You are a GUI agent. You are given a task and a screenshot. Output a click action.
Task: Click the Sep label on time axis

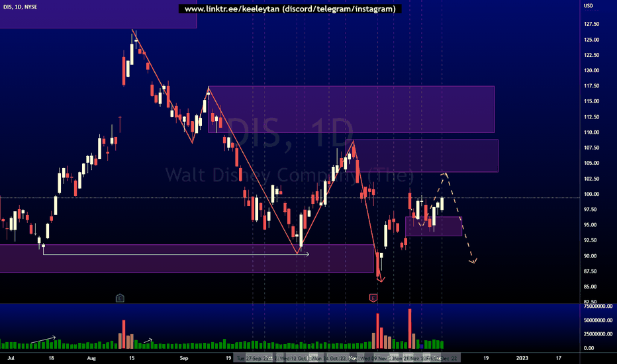(184, 358)
